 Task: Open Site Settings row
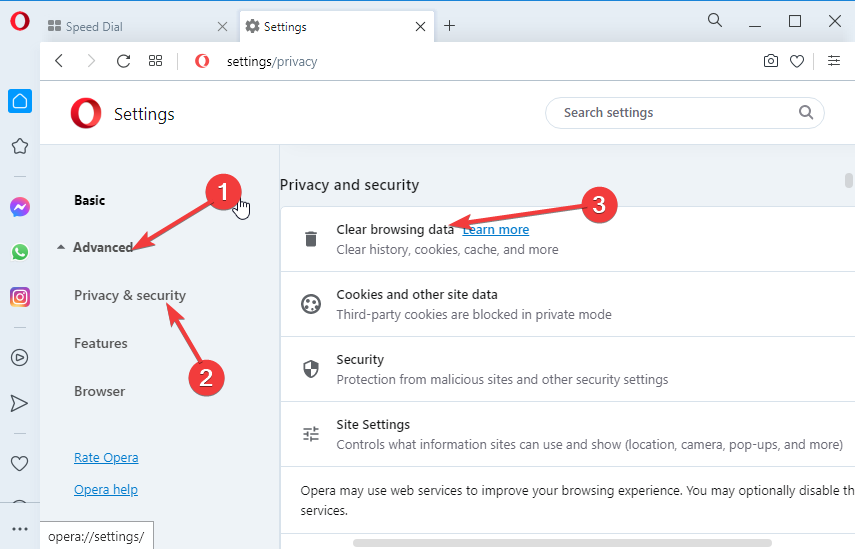tap(568, 434)
